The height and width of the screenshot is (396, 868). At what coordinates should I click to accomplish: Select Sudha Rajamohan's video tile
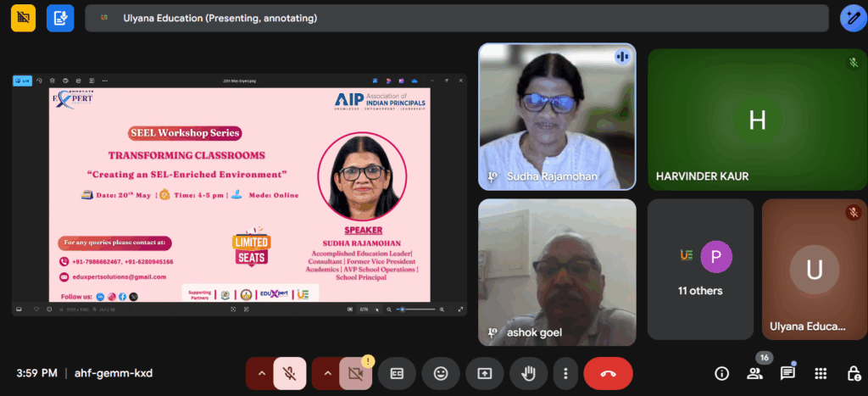(556, 116)
